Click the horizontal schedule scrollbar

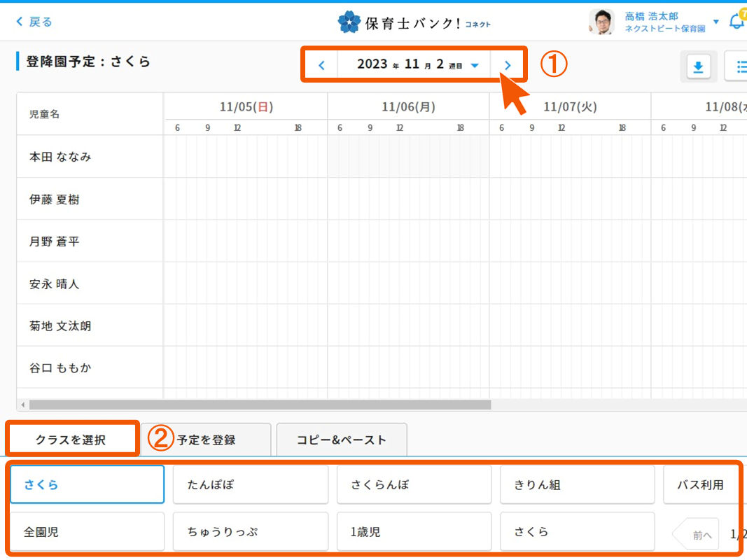coord(259,405)
